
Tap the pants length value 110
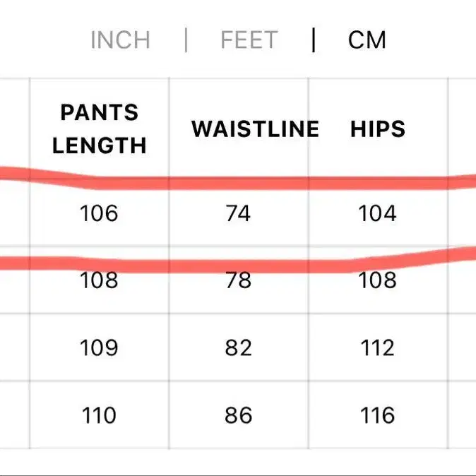pyautogui.click(x=99, y=415)
